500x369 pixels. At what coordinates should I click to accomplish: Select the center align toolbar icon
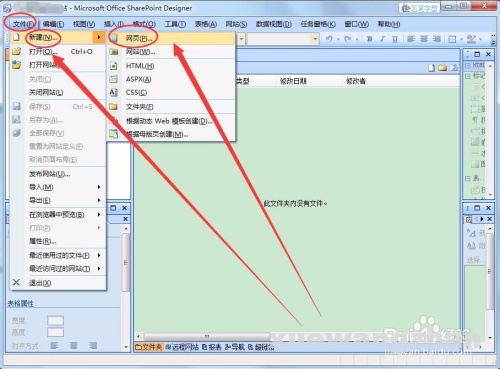[424, 39]
